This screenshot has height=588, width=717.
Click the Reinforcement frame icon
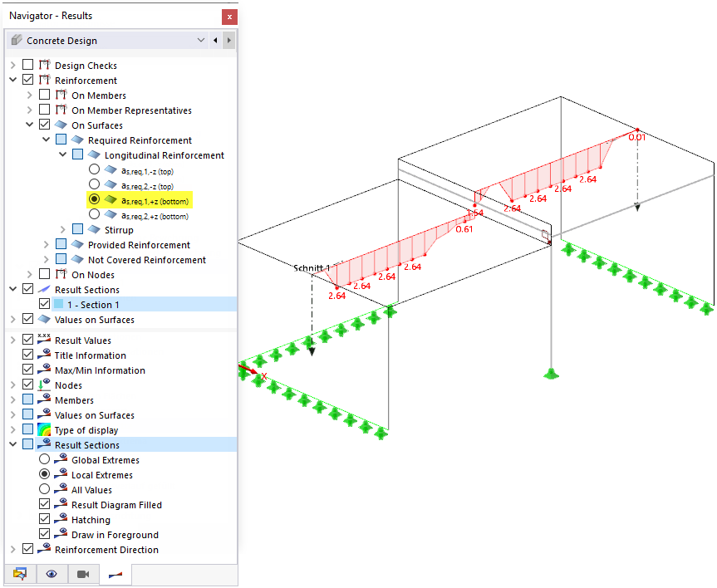(x=44, y=80)
